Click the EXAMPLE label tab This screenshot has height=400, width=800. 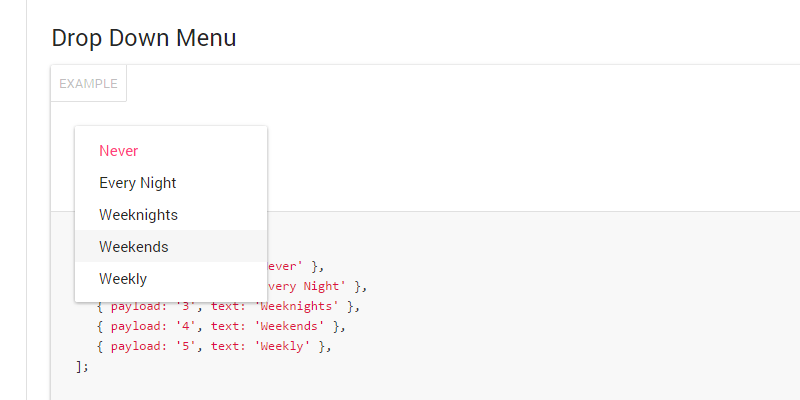(88, 84)
